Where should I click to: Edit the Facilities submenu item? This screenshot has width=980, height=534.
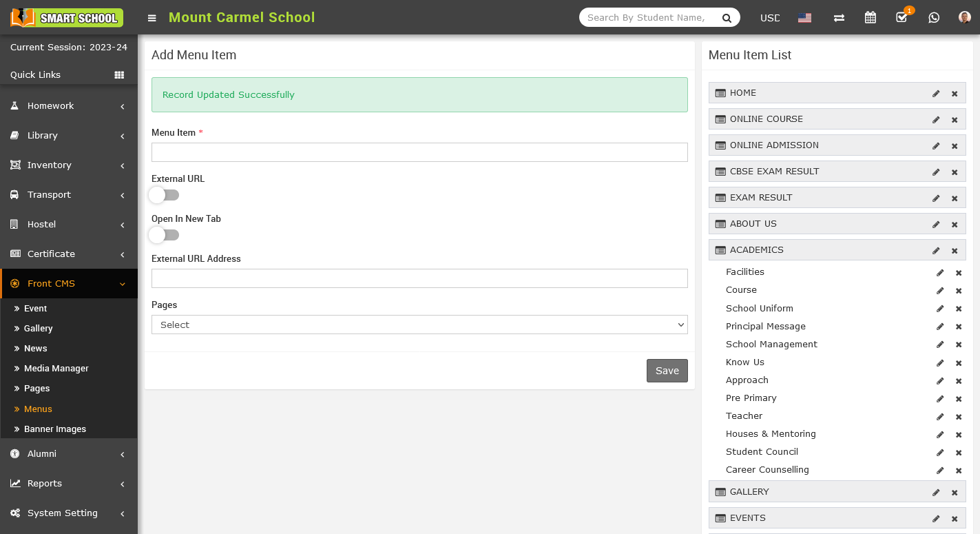coord(940,273)
